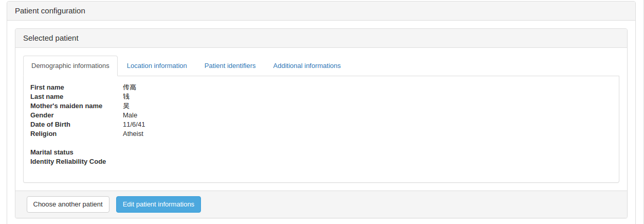Click the religion value Atheist
The image size is (644, 224).
click(x=133, y=134)
